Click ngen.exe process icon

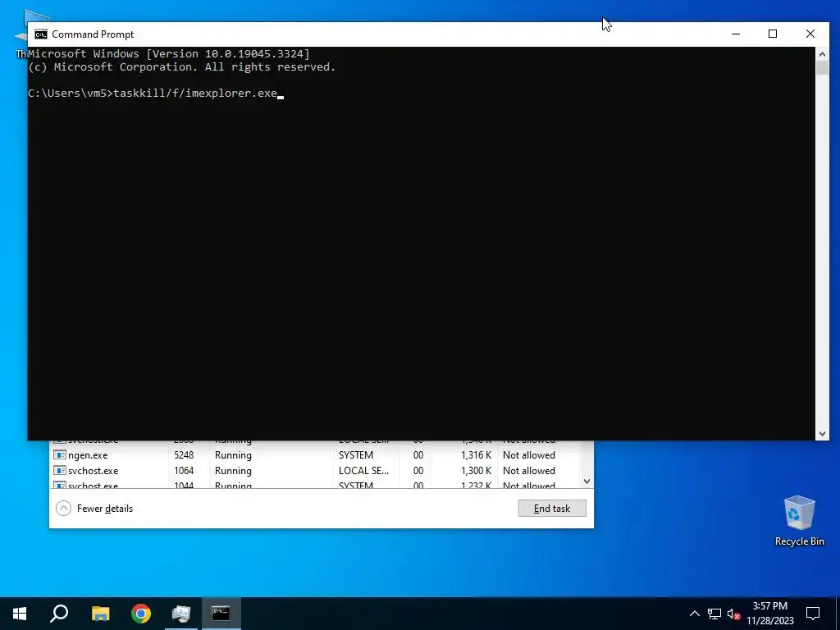point(59,454)
